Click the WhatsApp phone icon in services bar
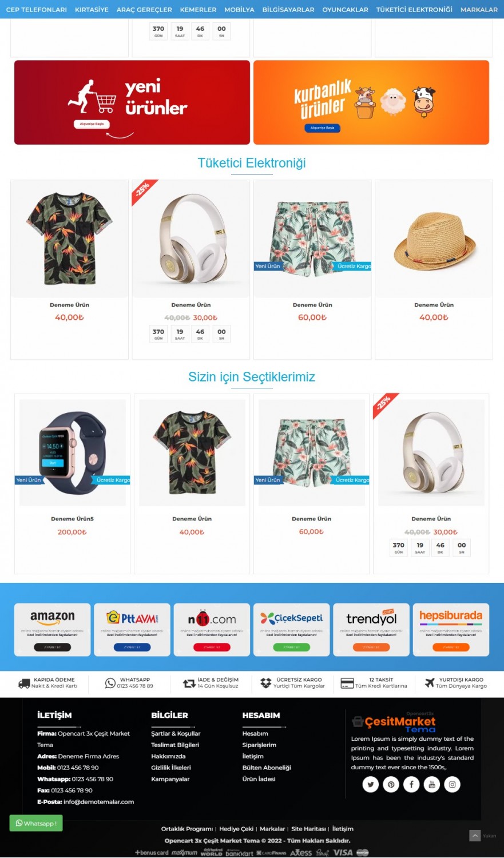This screenshot has height=858, width=504. [x=110, y=683]
